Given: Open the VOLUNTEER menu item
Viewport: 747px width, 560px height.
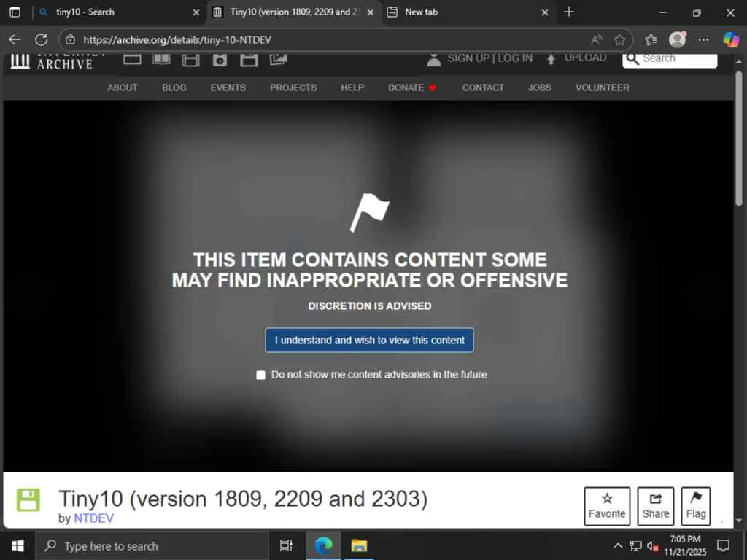Looking at the screenshot, I should 602,87.
